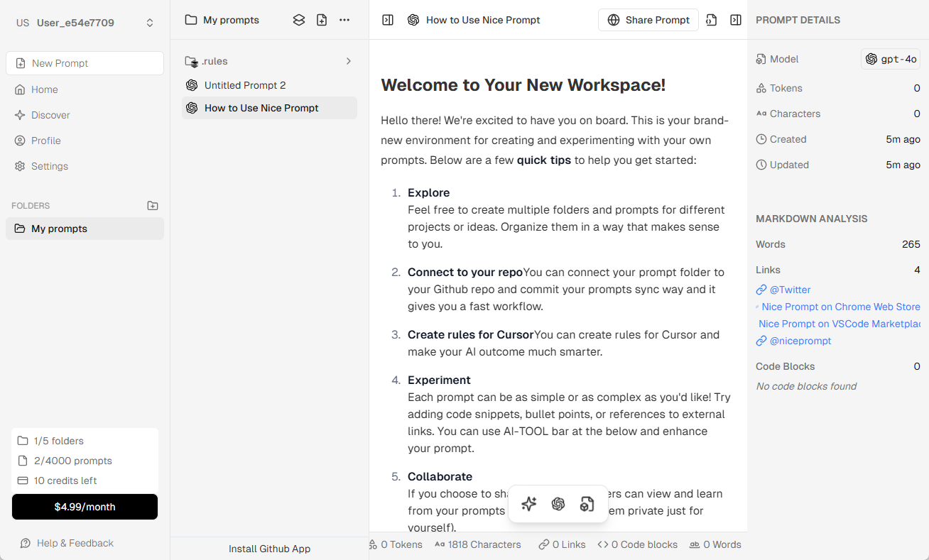Click the How to Use Nice Prompt title
The width and height of the screenshot is (929, 560).
tap(483, 20)
